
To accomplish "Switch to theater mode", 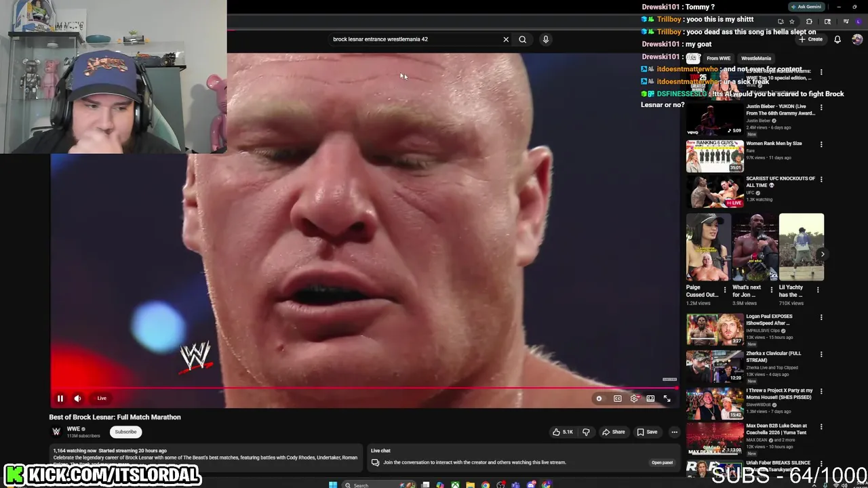I will (650, 399).
